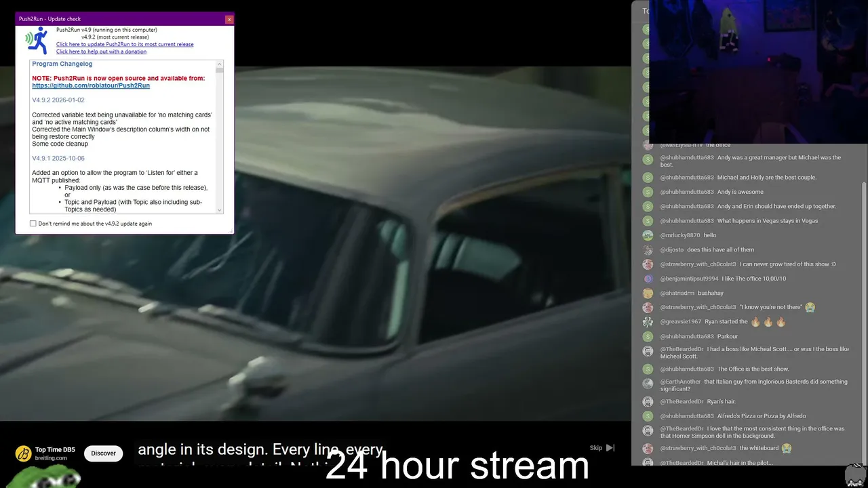Click the @benjamintipsut9994 avatar in chat
This screenshot has width=868, height=488.
click(648, 279)
